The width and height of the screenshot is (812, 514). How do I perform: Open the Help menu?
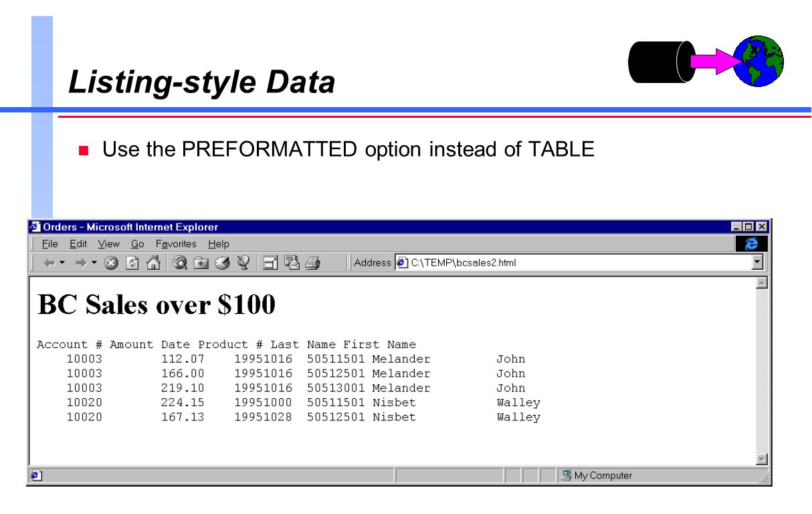point(218,244)
